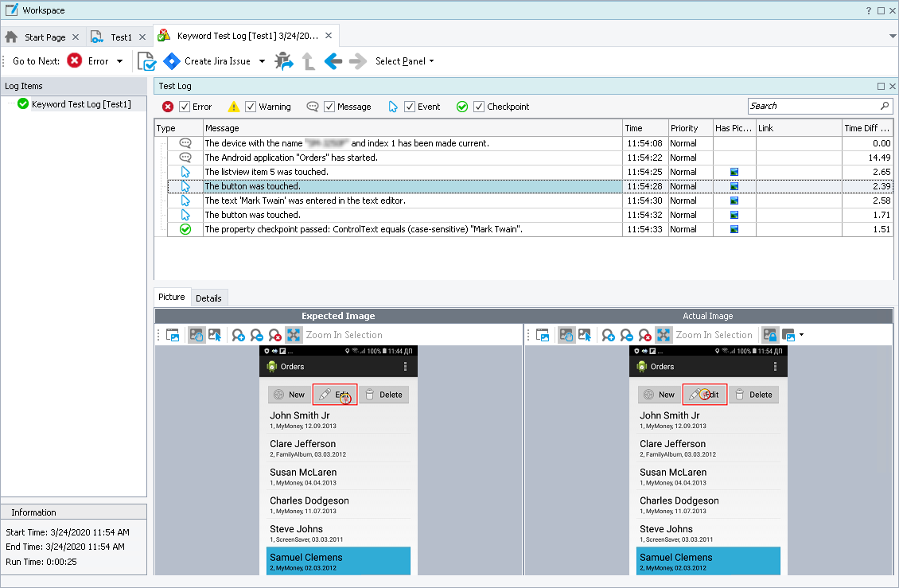
Task: Click fit-to-window icon in Expected Image toolbar
Action: [x=294, y=335]
